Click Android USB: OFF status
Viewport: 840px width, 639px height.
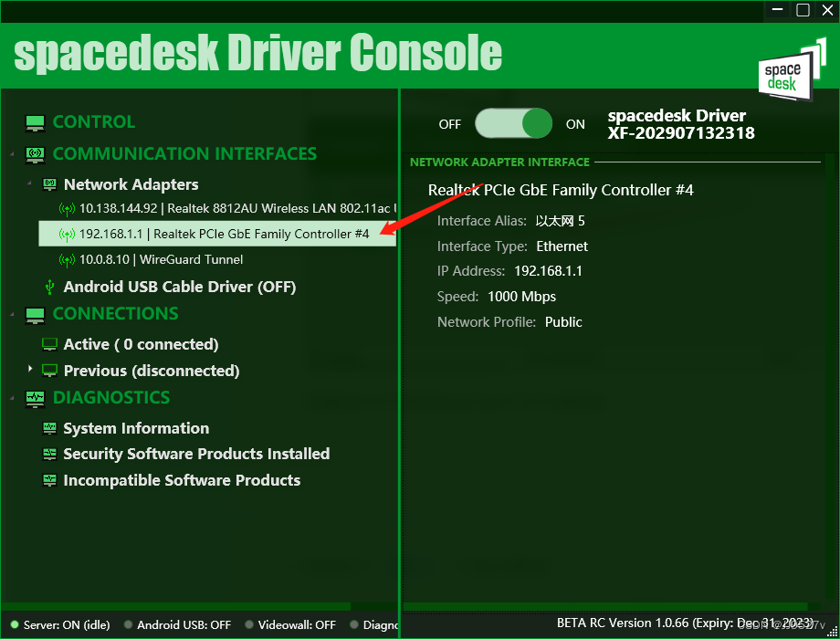coord(184,625)
